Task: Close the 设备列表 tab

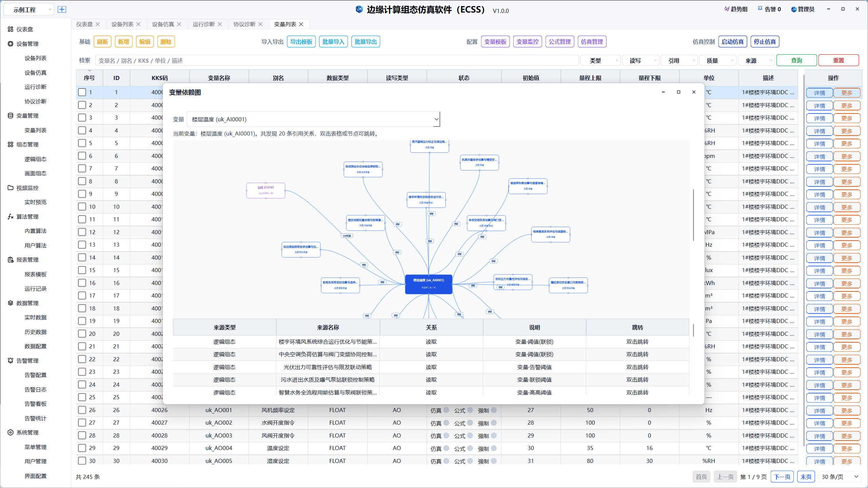Action: pos(138,24)
